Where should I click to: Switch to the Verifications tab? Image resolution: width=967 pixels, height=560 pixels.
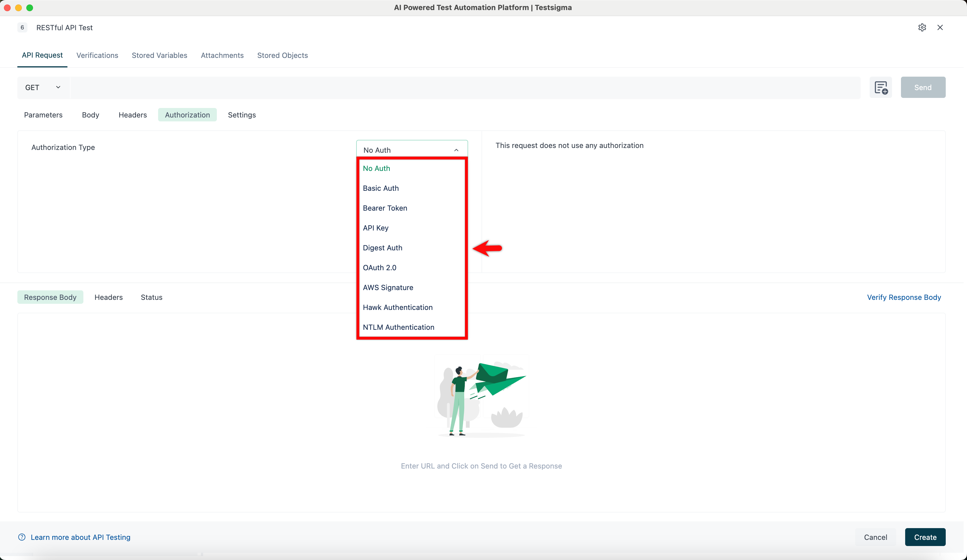coord(97,55)
